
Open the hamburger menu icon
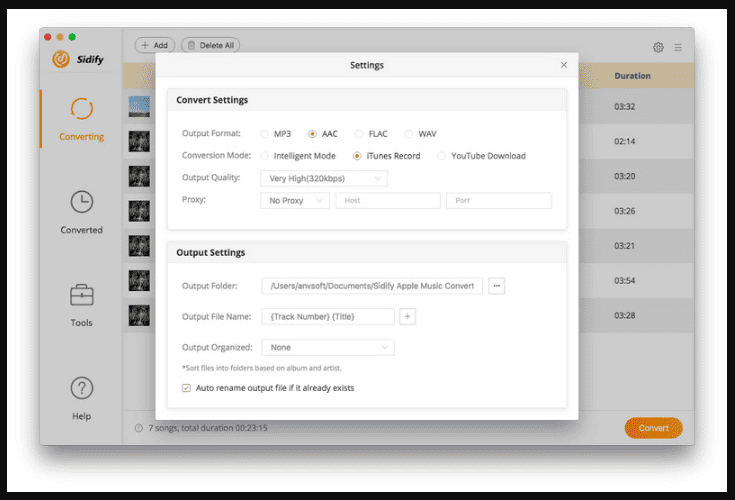point(678,47)
